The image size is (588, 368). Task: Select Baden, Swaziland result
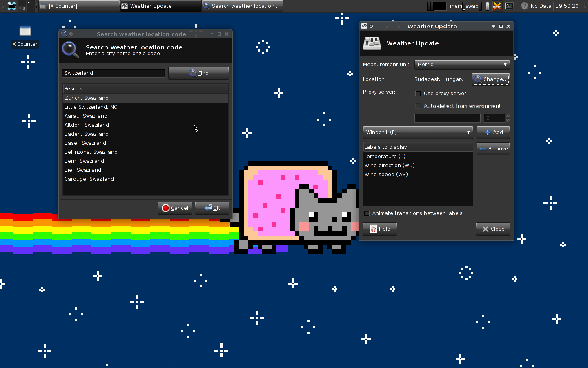145,134
